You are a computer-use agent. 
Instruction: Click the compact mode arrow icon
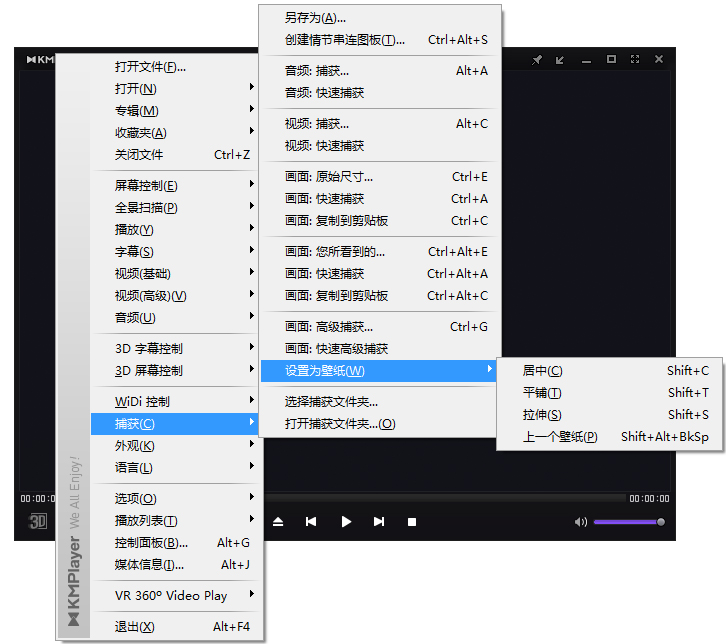click(x=560, y=60)
